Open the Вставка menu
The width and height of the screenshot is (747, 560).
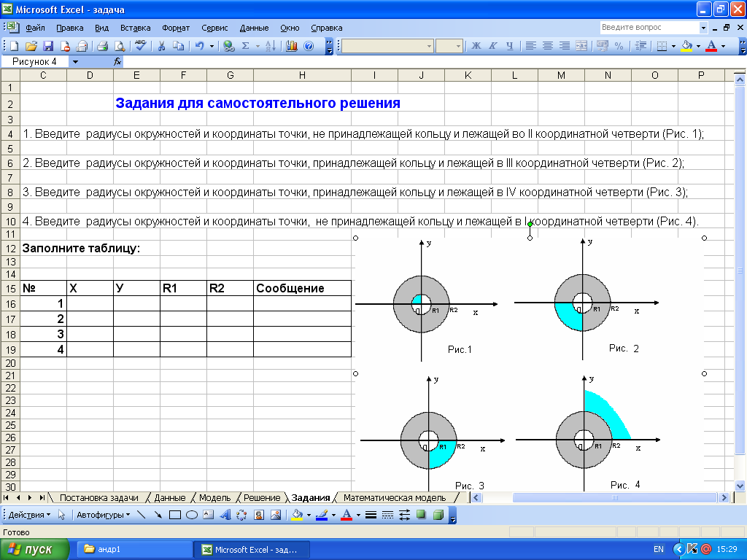(x=135, y=28)
